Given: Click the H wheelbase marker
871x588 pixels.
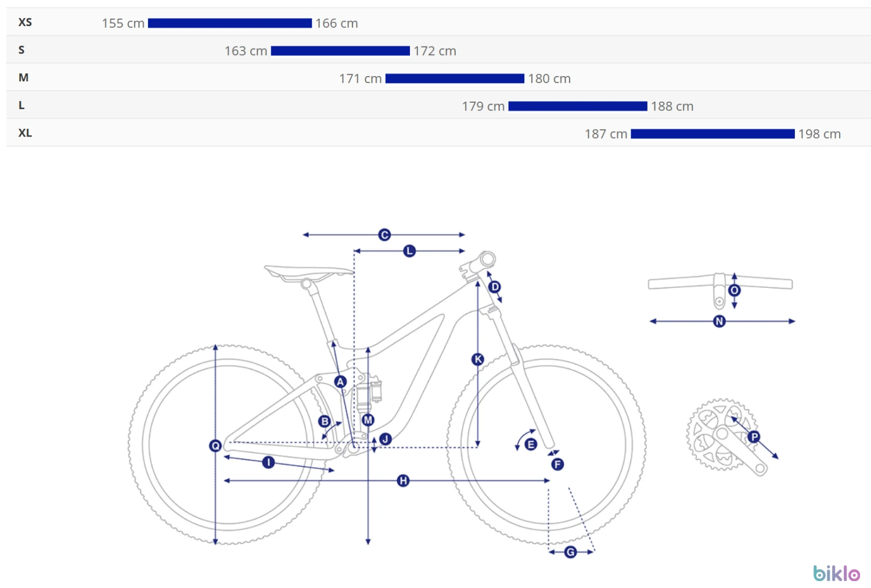Looking at the screenshot, I should pyautogui.click(x=403, y=481).
